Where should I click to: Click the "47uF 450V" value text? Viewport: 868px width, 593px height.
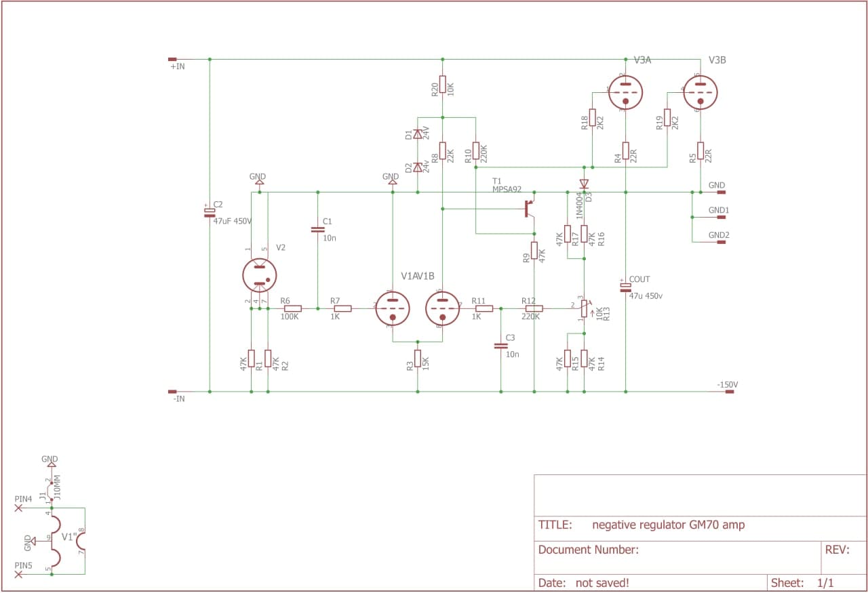click(233, 221)
